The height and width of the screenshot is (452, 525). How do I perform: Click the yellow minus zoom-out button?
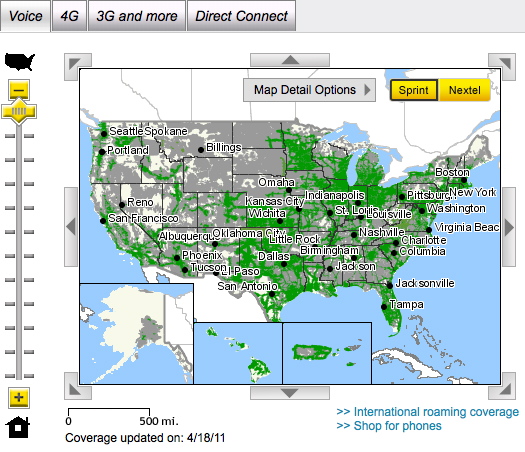point(19,90)
